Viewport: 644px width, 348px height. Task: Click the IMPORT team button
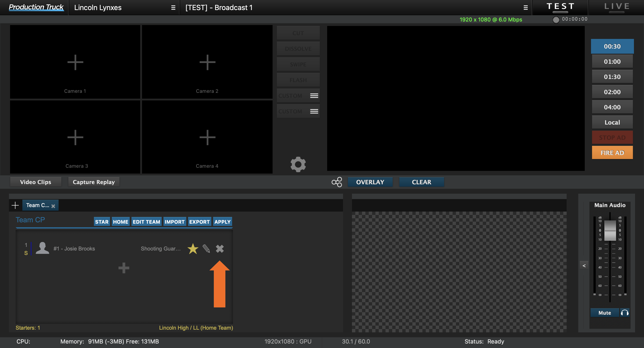(174, 222)
